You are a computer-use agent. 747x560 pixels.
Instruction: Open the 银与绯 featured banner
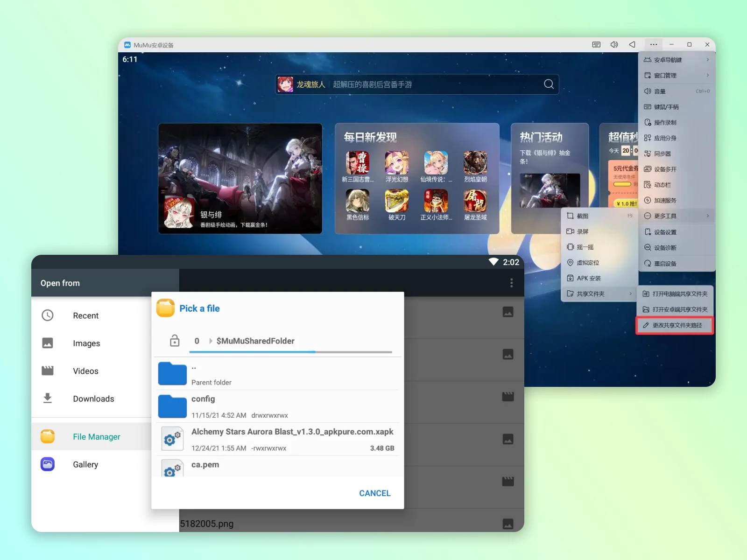click(240, 178)
